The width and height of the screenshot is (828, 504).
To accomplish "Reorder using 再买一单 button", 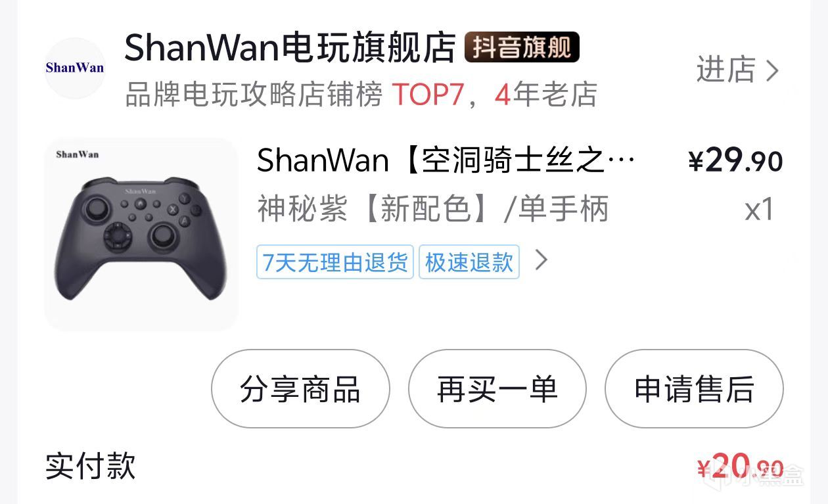I will pyautogui.click(x=497, y=389).
